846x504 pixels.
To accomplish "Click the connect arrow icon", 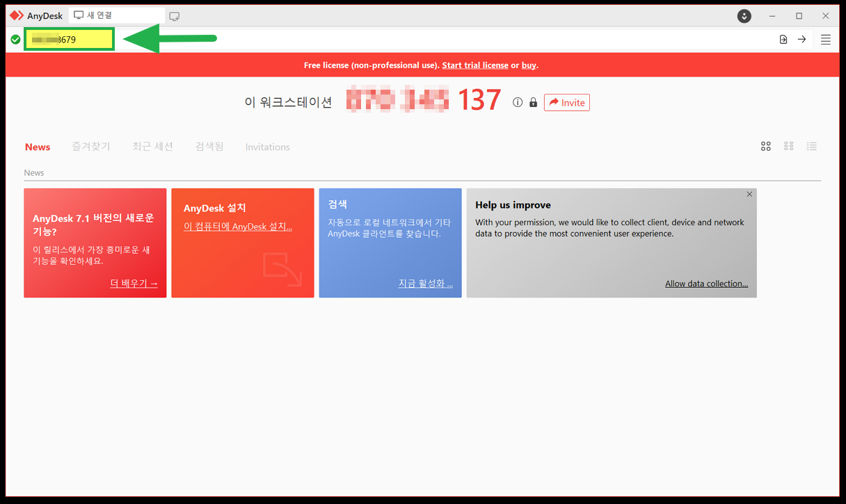I will point(801,40).
